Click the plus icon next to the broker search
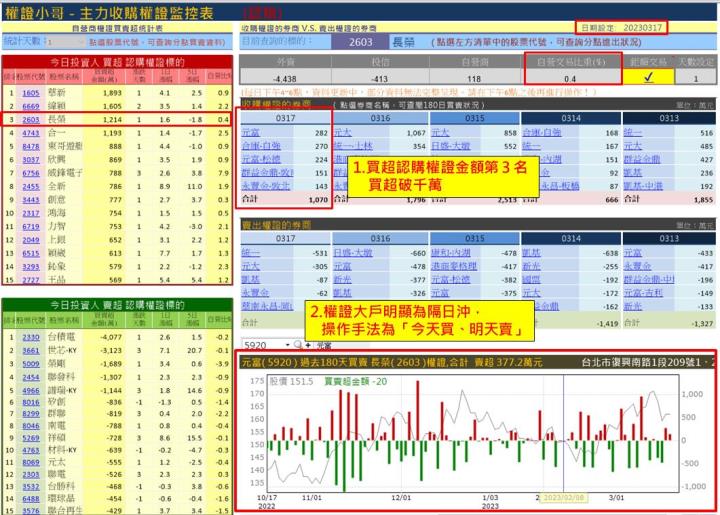Screen dimensions: 720x515 click(308, 345)
